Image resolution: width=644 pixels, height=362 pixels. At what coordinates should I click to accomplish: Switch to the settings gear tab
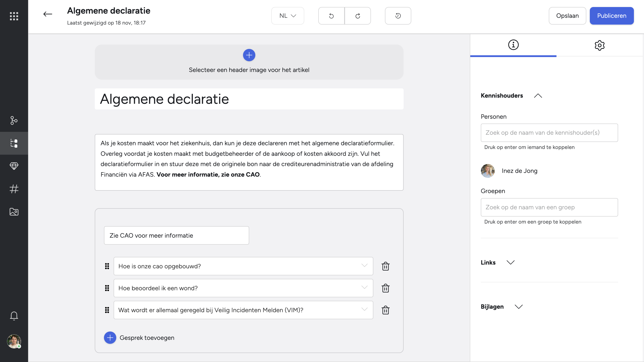click(599, 45)
